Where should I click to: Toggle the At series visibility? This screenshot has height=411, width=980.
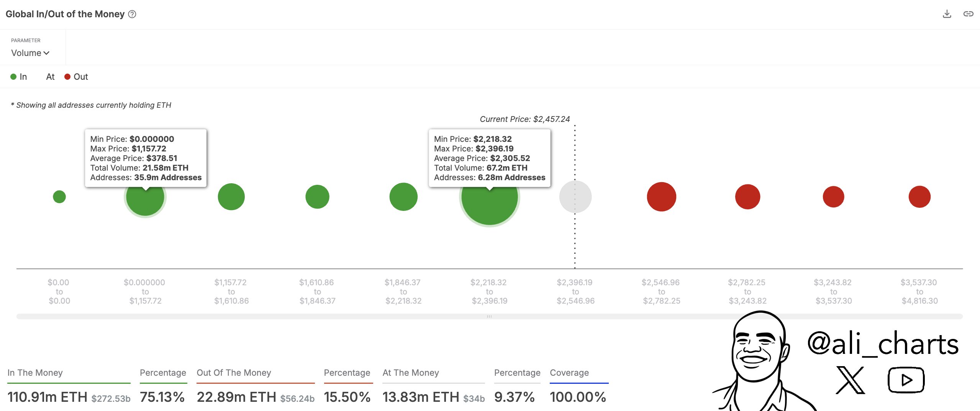(50, 76)
